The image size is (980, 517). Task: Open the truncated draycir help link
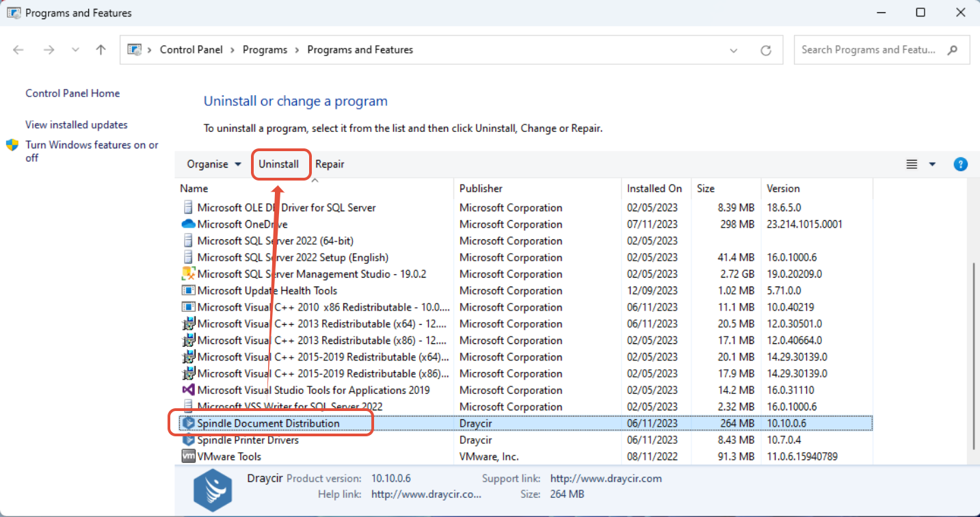click(x=426, y=494)
